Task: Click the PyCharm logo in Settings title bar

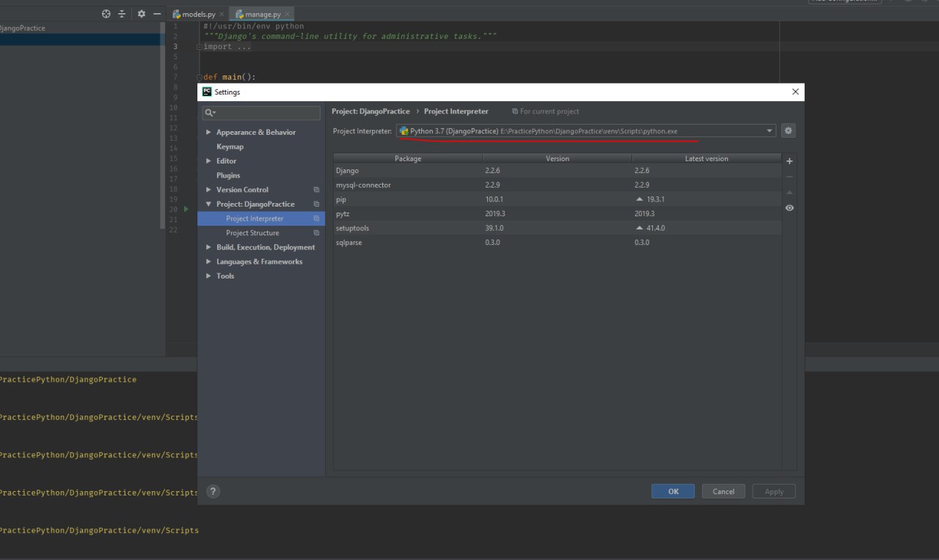Action: click(x=207, y=92)
